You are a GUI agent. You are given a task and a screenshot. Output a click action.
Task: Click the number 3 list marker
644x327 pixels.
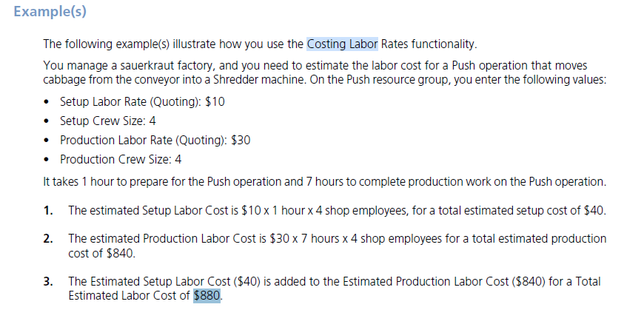point(48,282)
